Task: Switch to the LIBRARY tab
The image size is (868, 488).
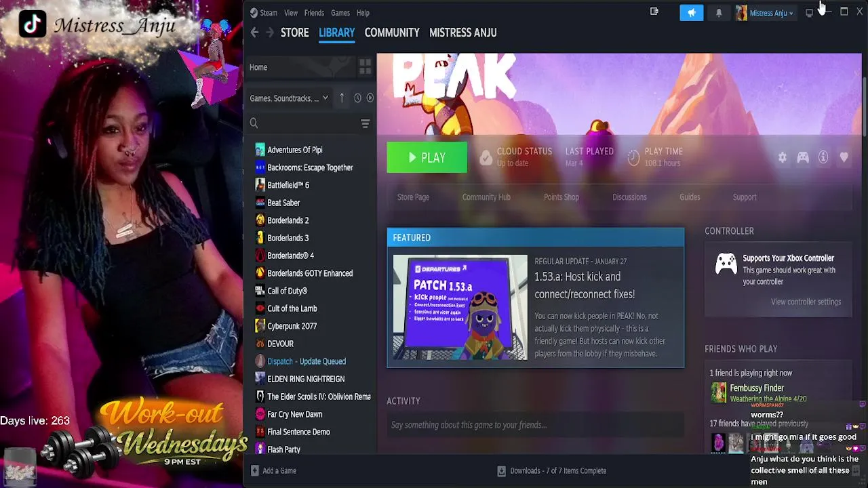Action: (337, 33)
